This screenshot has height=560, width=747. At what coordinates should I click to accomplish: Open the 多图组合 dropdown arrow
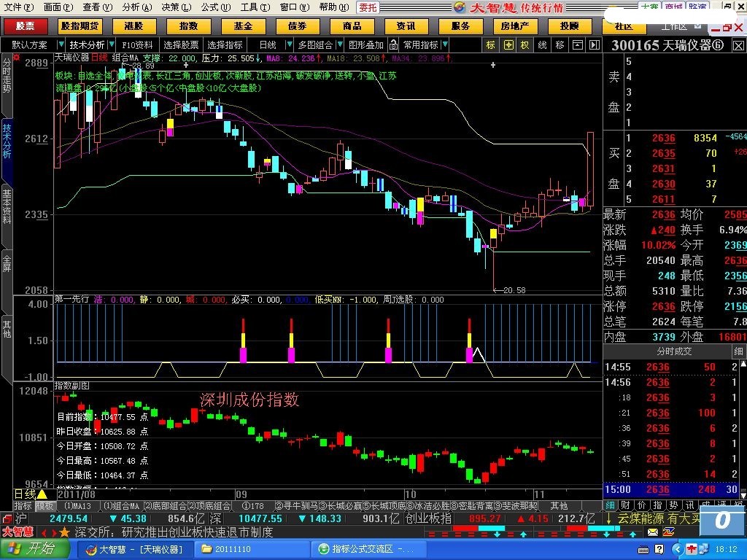coord(340,44)
